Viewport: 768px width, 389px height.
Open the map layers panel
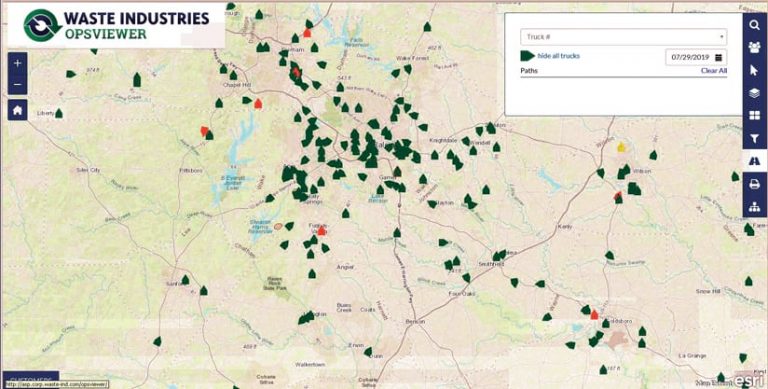(x=754, y=93)
